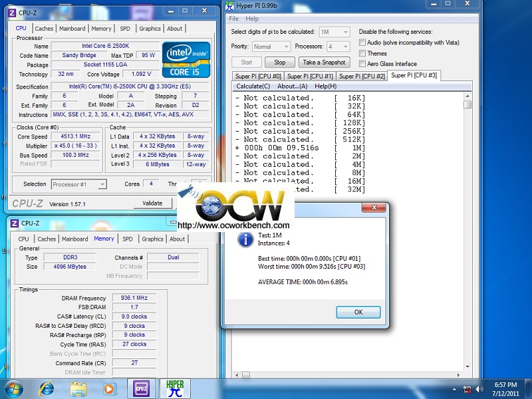Switch to SPD tab in lower CPU-Z window
Viewport: 532px width, 399px height.
(x=128, y=239)
